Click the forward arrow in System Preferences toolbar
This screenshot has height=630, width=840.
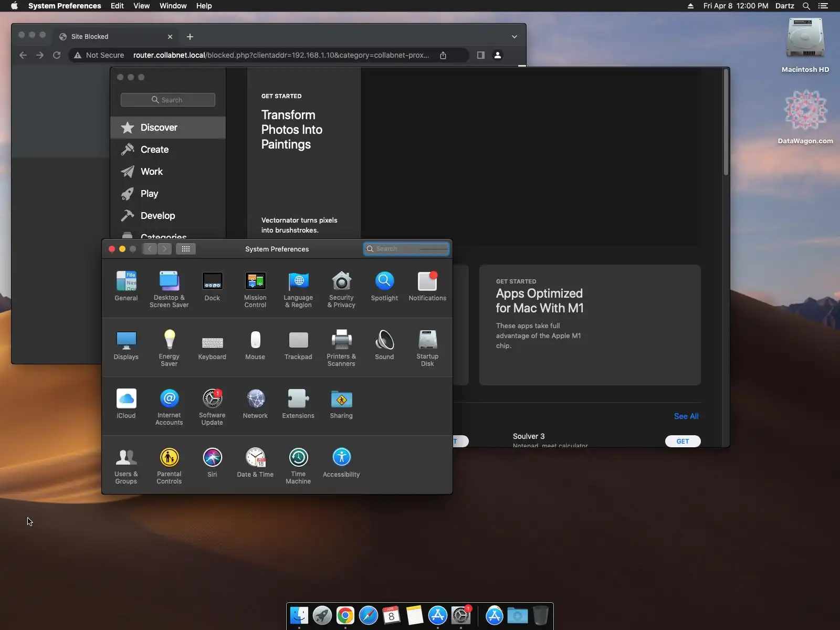pos(164,249)
